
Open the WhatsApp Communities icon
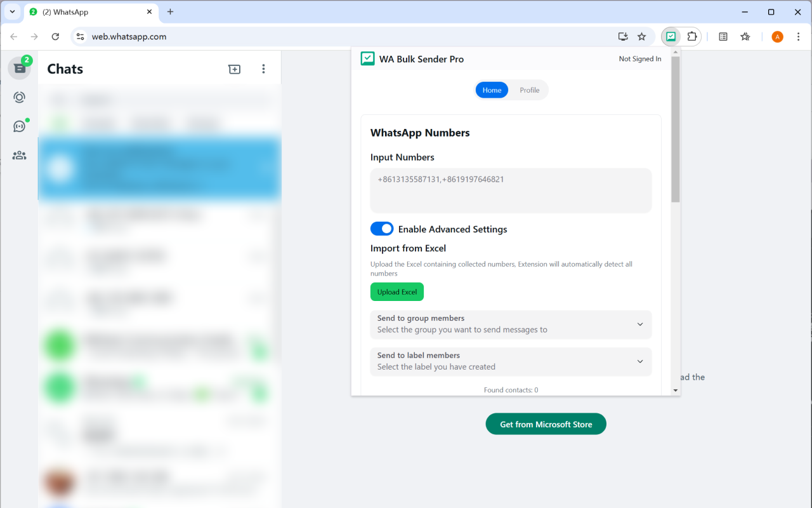tap(20, 155)
